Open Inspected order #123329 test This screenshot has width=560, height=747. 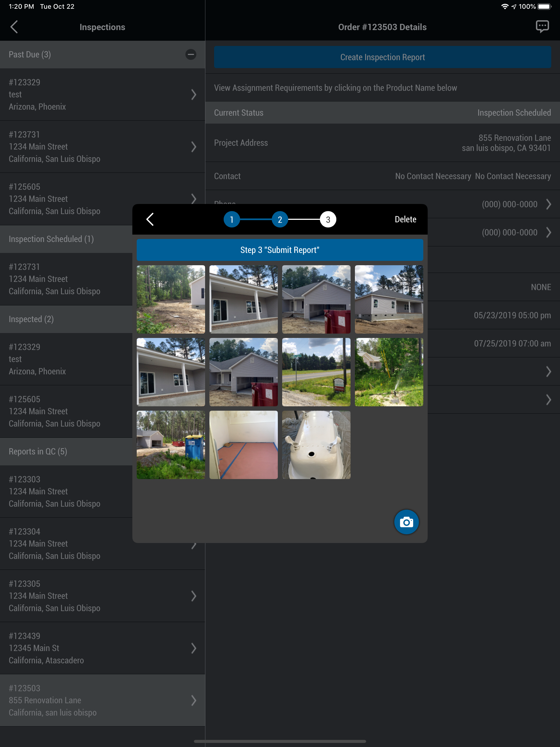tap(66, 359)
